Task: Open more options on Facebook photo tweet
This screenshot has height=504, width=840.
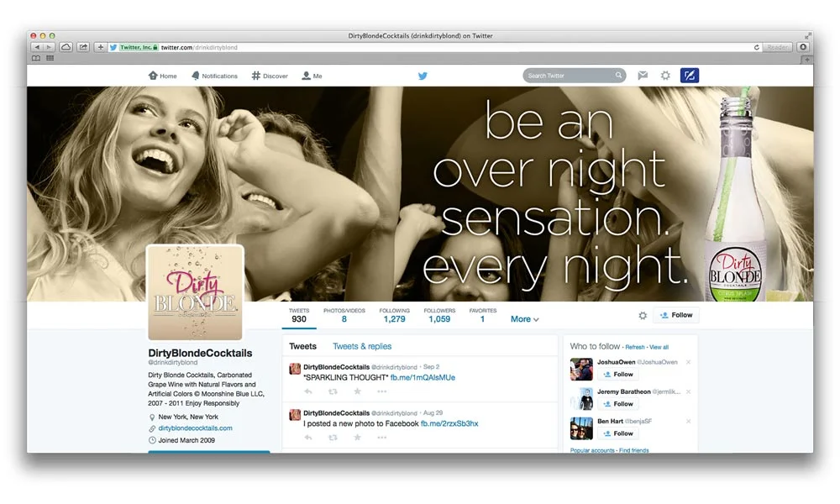Action: [382, 438]
